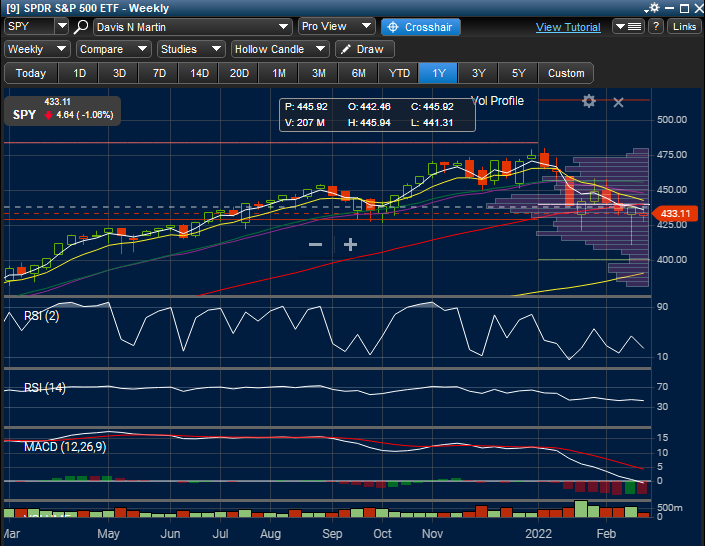Click the SPY quote badge on the chart

pos(62,110)
